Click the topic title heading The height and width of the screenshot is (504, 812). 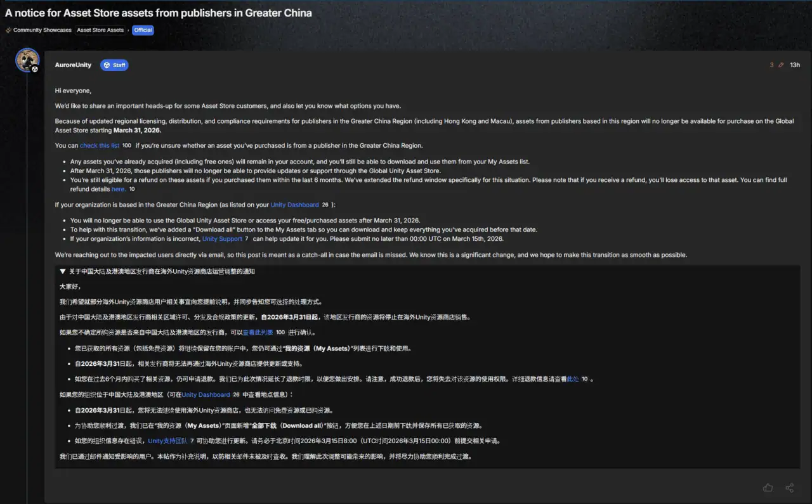[x=159, y=13]
